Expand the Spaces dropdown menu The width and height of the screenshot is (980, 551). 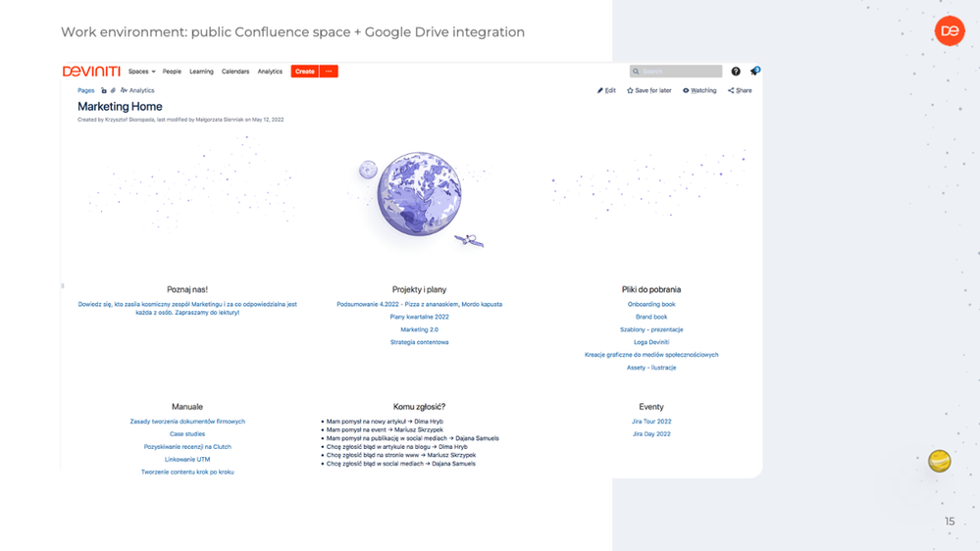pyautogui.click(x=142, y=72)
